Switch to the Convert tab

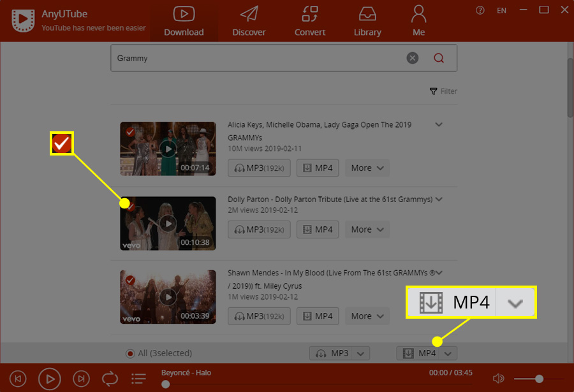pyautogui.click(x=310, y=21)
